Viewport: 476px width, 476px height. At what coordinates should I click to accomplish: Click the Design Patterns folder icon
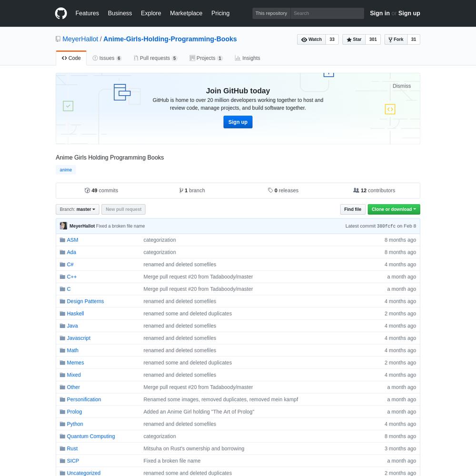62,301
